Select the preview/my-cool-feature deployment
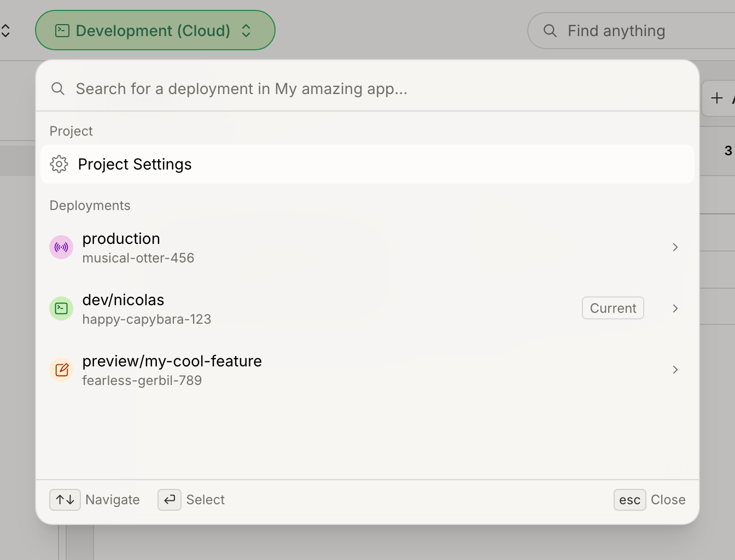This screenshot has width=735, height=560. [367, 370]
